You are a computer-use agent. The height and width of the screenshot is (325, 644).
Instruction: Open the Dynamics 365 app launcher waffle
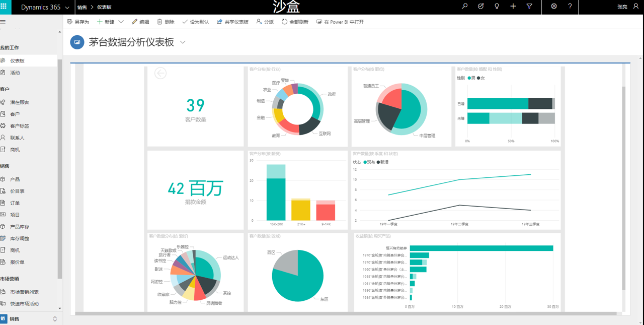click(x=4, y=7)
